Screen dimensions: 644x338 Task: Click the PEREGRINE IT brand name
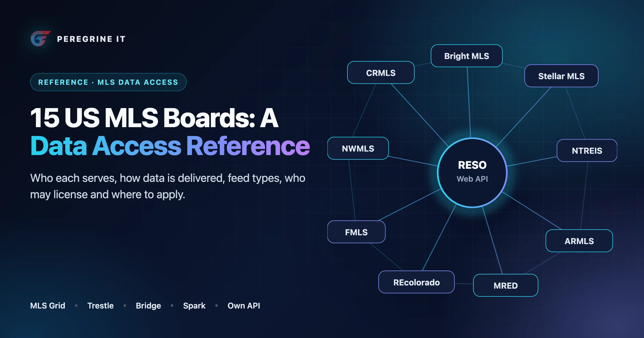(x=91, y=39)
